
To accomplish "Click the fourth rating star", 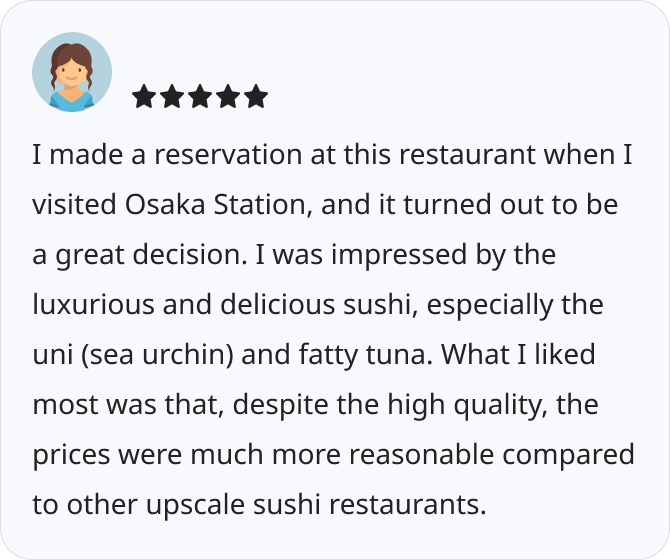I will (228, 96).
